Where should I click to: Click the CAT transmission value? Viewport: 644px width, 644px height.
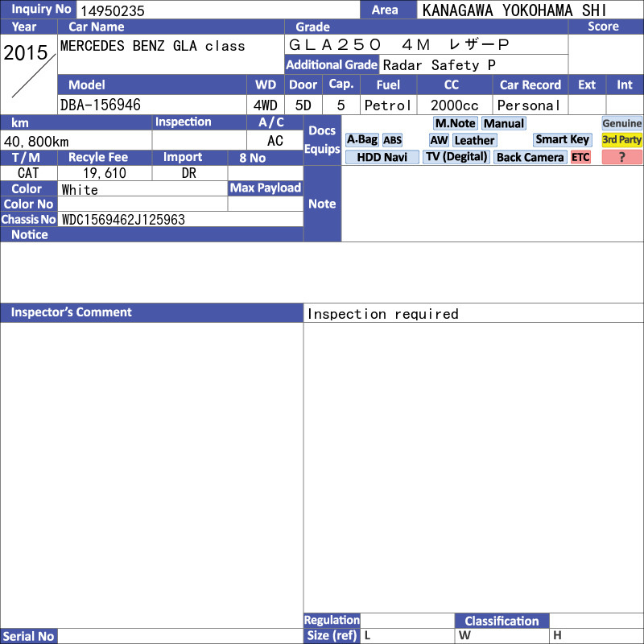point(28,173)
